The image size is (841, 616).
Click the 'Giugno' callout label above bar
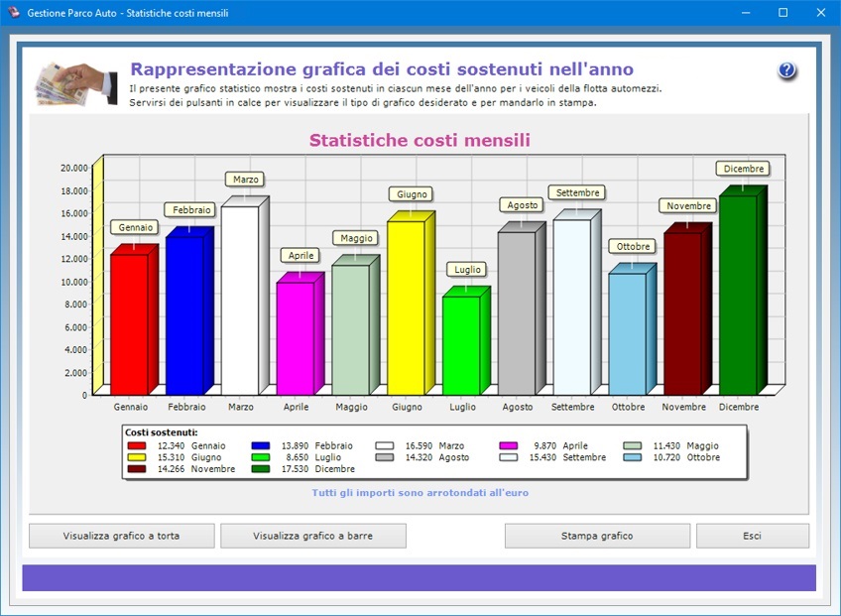[x=412, y=194]
